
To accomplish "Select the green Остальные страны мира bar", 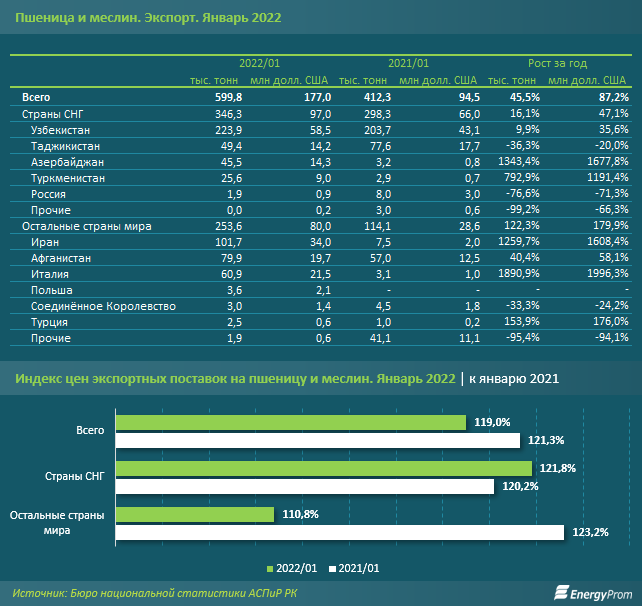I will tap(195, 514).
